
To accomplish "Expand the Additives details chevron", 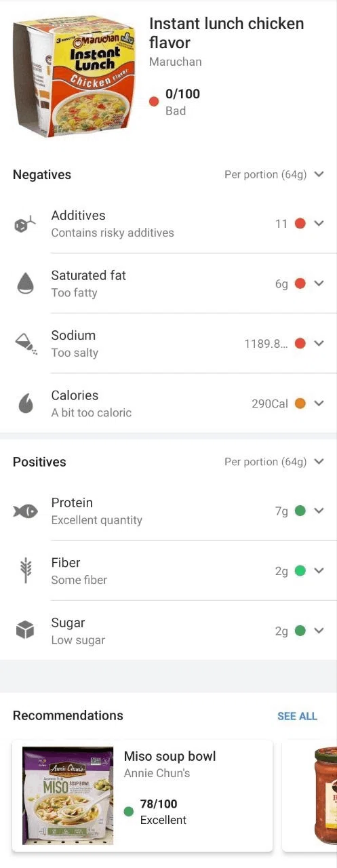I will [319, 223].
